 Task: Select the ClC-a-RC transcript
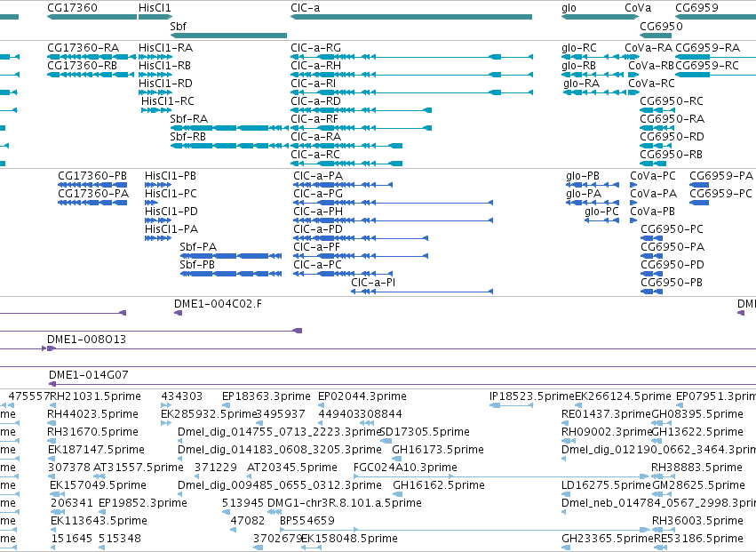click(346, 164)
